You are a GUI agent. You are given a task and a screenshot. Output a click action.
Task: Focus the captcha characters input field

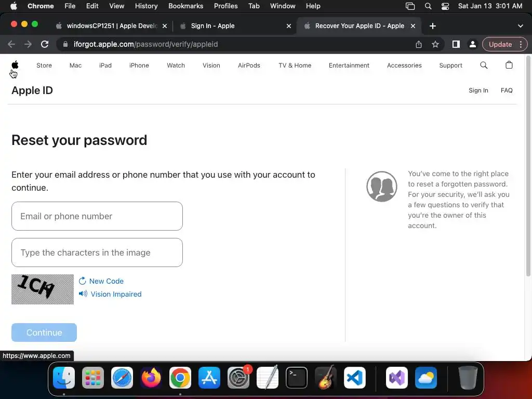97,252
